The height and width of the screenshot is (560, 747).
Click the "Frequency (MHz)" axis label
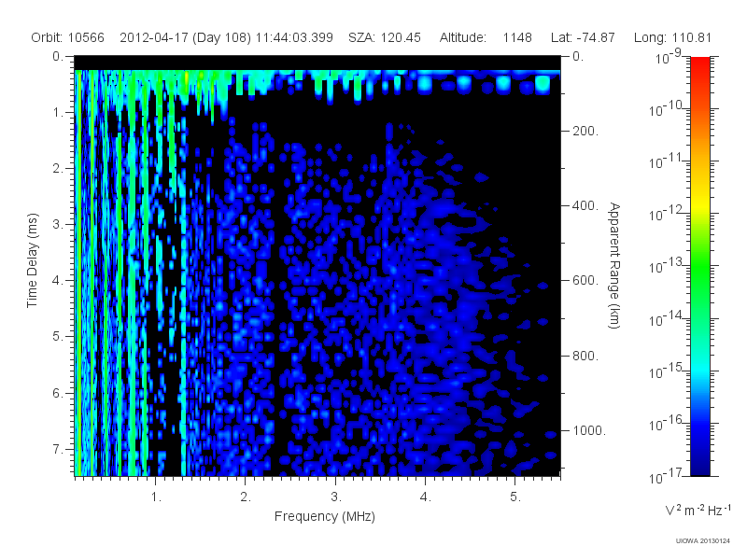(x=324, y=516)
